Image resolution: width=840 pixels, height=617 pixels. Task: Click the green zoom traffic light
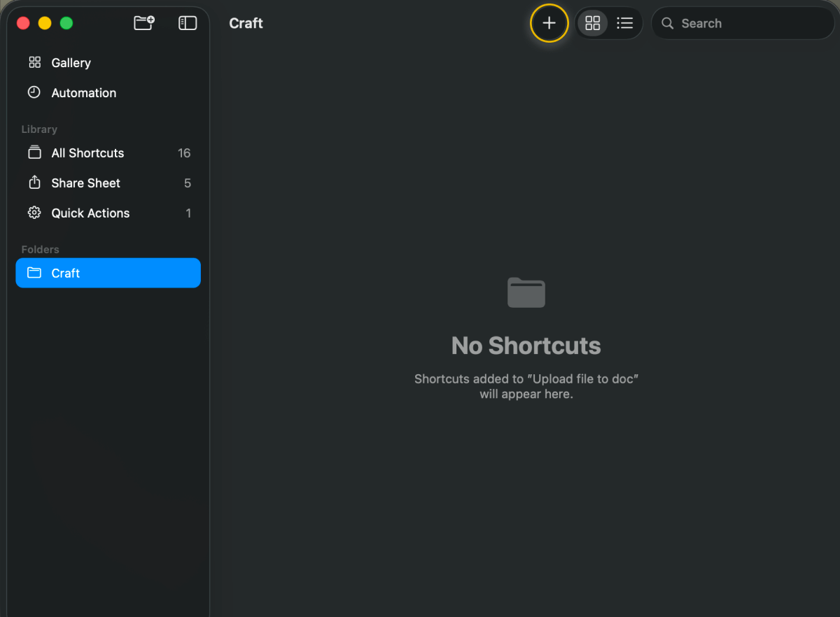tap(66, 22)
